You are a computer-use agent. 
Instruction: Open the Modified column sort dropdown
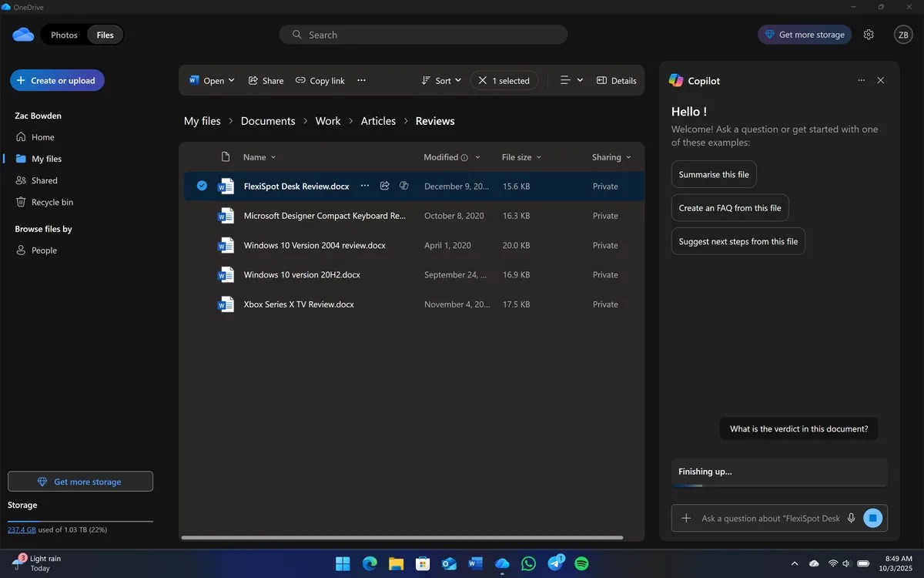tap(478, 157)
